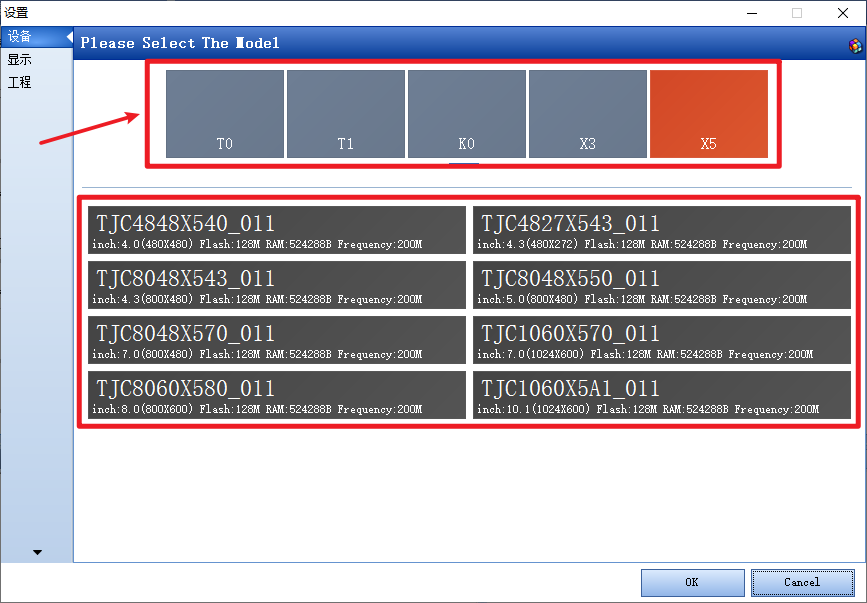
Task: Open the 设备 settings tab
Action: [x=36, y=36]
